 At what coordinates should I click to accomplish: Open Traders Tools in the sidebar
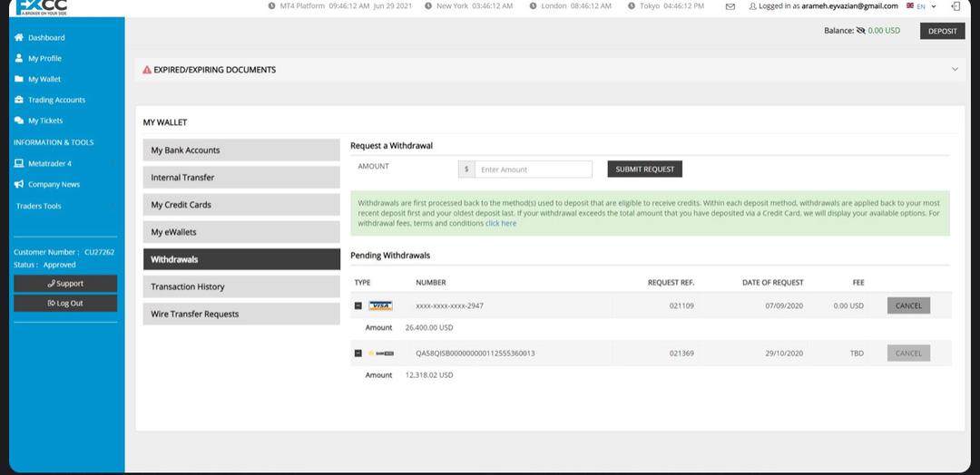39,206
